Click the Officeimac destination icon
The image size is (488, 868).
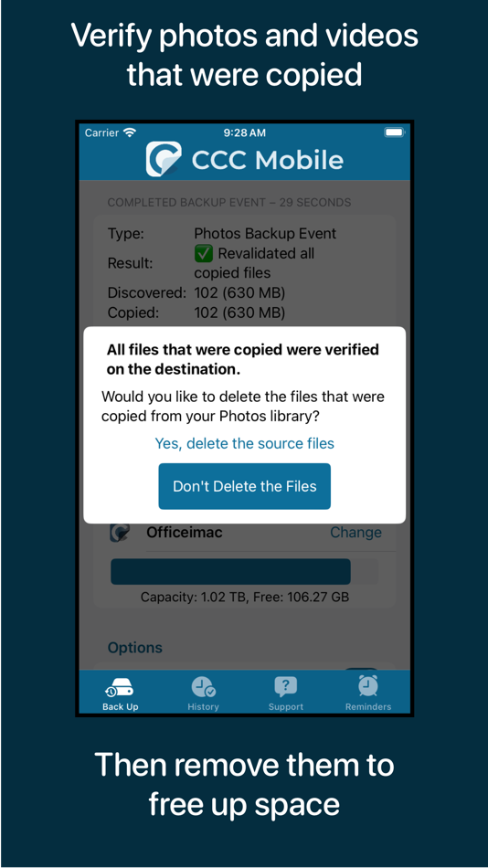click(x=120, y=533)
